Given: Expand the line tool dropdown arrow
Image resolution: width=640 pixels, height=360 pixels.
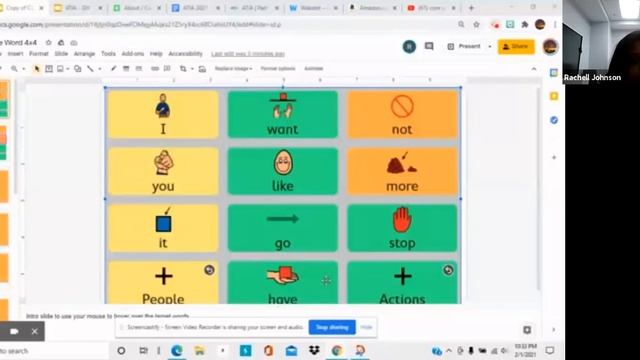Looking at the screenshot, I should (100, 69).
